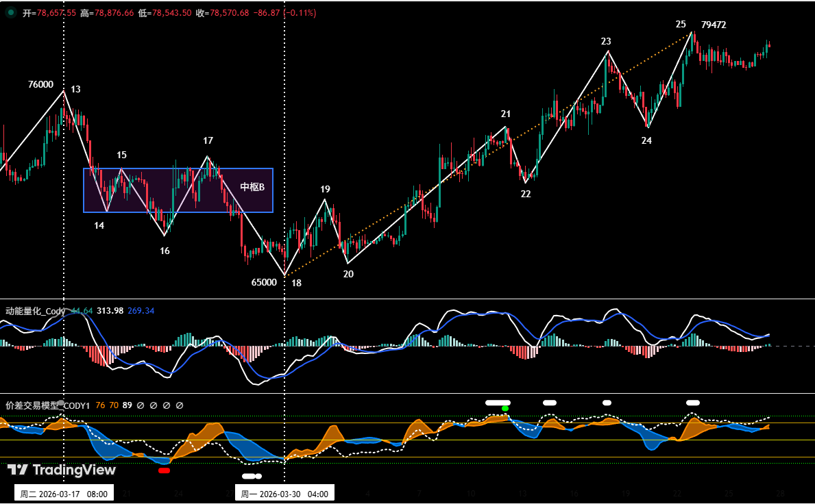Click the 65000 price label near point 18

tap(263, 281)
